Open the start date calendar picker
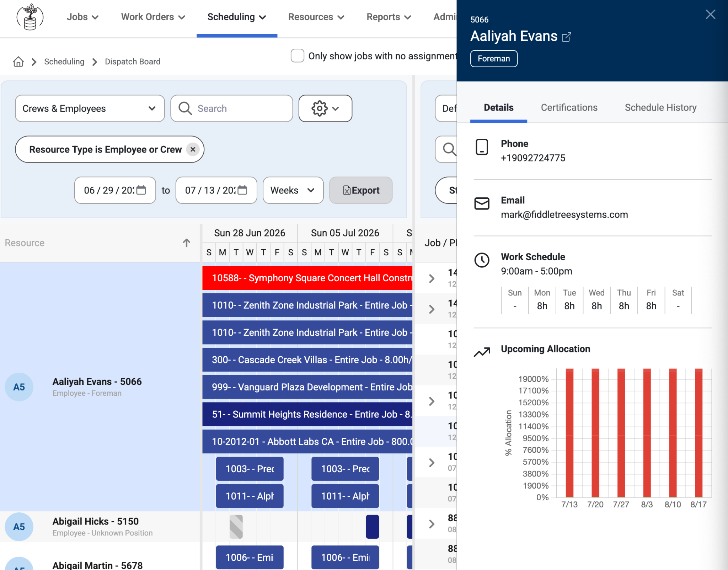This screenshot has height=570, width=728. coord(141,190)
